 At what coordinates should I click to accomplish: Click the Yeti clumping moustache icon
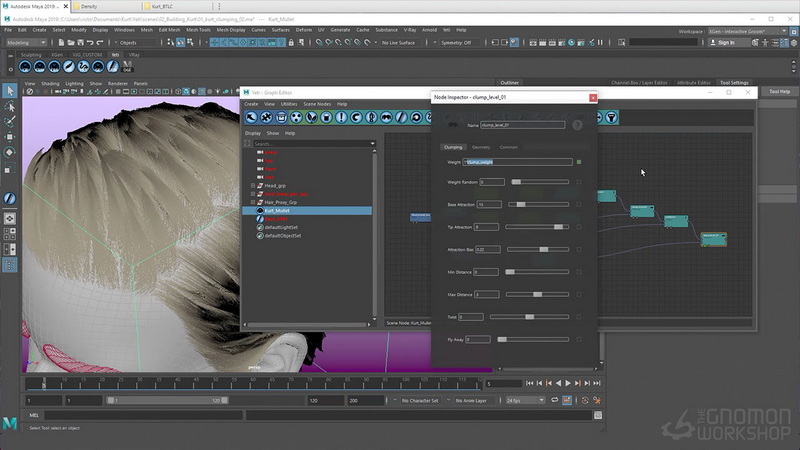[x=386, y=117]
